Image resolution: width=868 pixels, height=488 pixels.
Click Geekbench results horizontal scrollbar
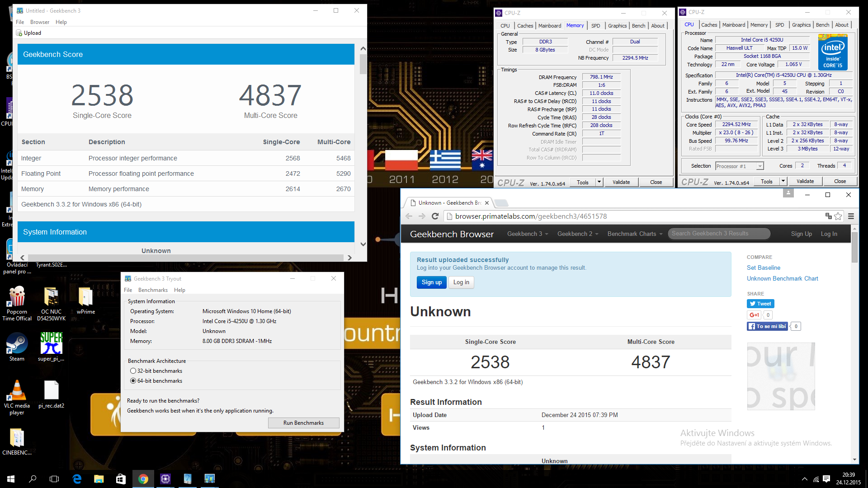pos(186,258)
